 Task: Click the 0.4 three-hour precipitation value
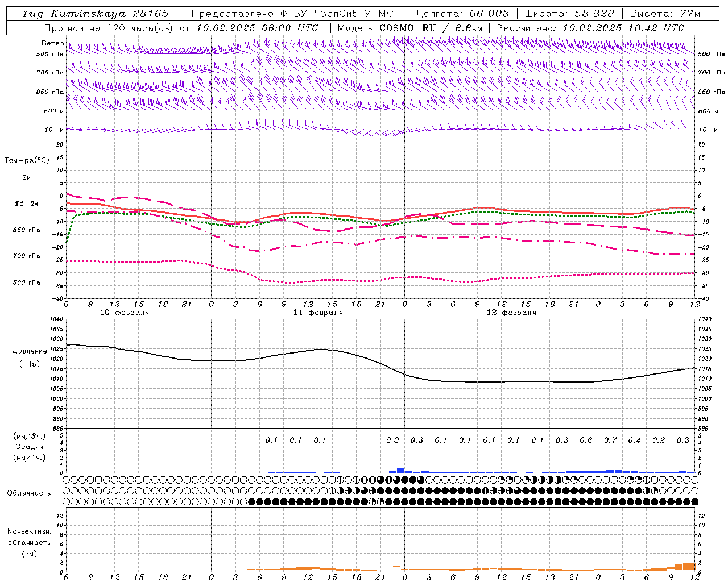point(635,440)
